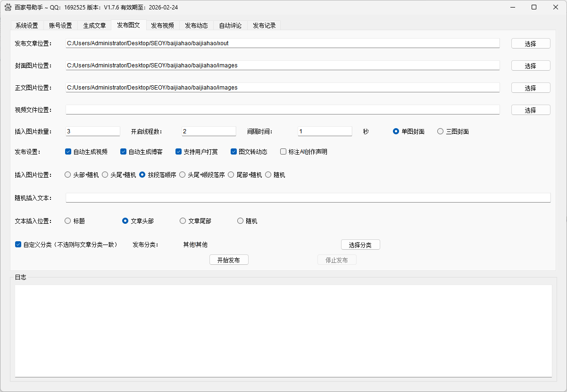Click 选择 next to 视频文件位置
Screen dimensions: 567x392
coord(531,109)
